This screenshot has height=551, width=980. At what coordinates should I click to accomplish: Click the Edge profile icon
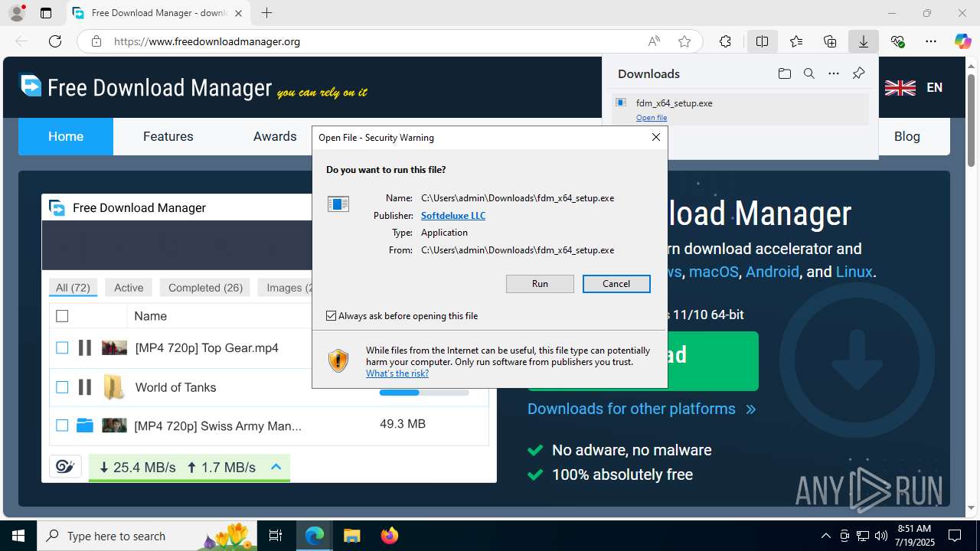click(x=16, y=13)
